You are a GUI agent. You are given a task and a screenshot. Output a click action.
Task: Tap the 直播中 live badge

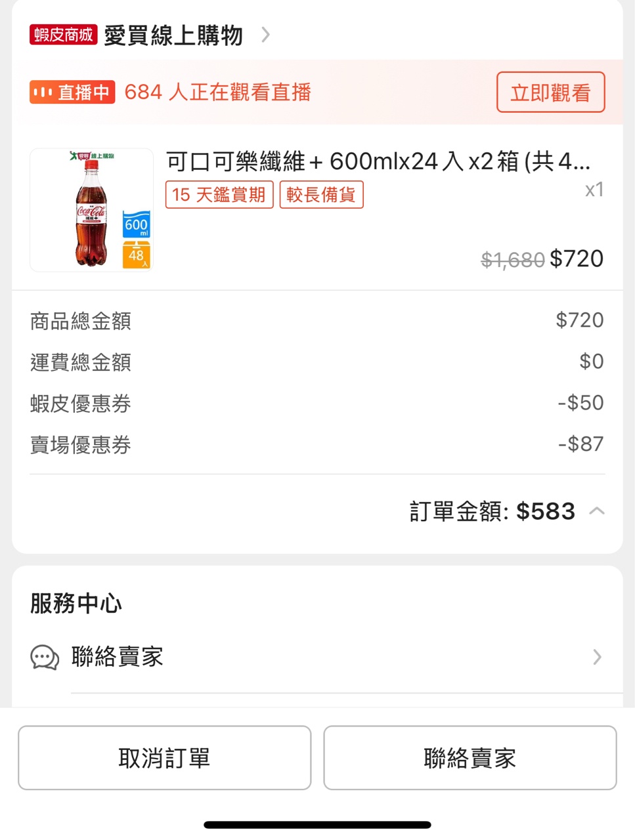[72, 93]
